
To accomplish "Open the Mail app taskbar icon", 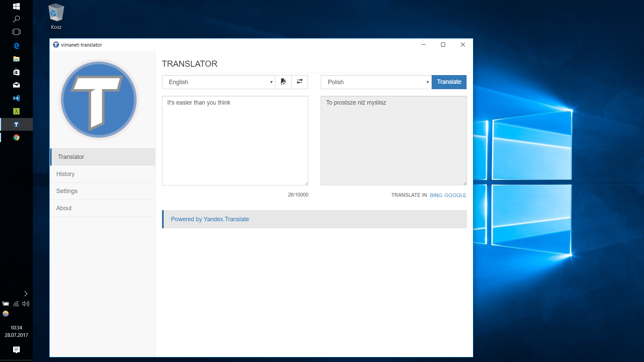I will (16, 85).
